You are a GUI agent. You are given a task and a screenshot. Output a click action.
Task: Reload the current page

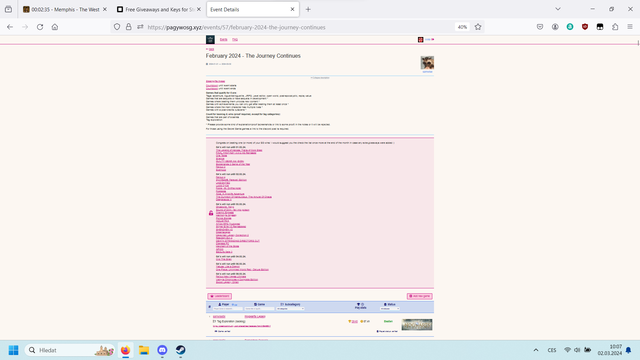coord(40,27)
